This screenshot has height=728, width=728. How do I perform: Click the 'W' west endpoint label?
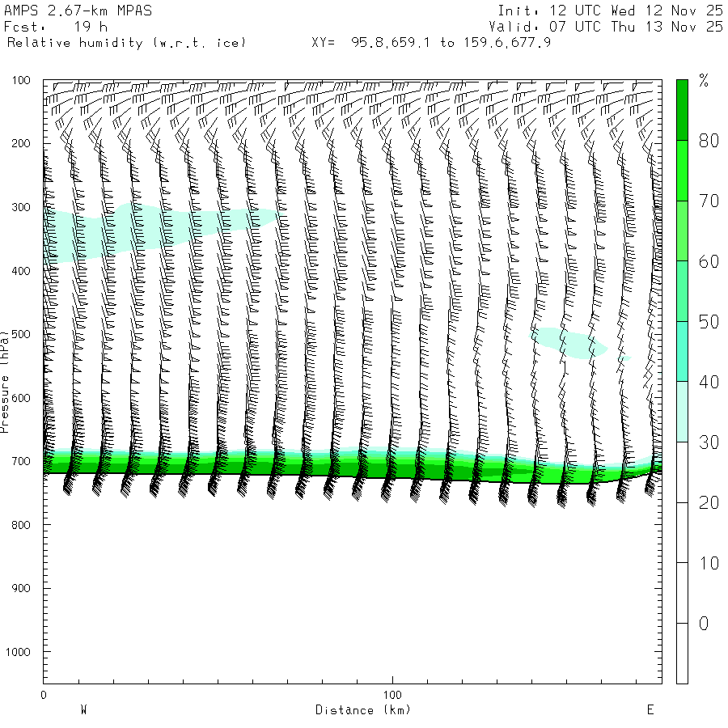coord(83,709)
